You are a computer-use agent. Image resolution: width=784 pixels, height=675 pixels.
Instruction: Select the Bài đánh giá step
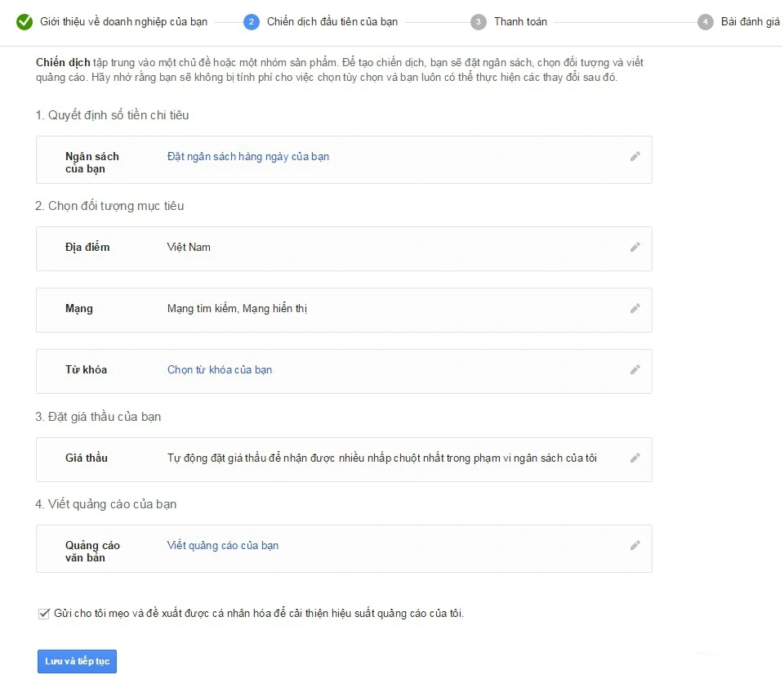point(750,21)
